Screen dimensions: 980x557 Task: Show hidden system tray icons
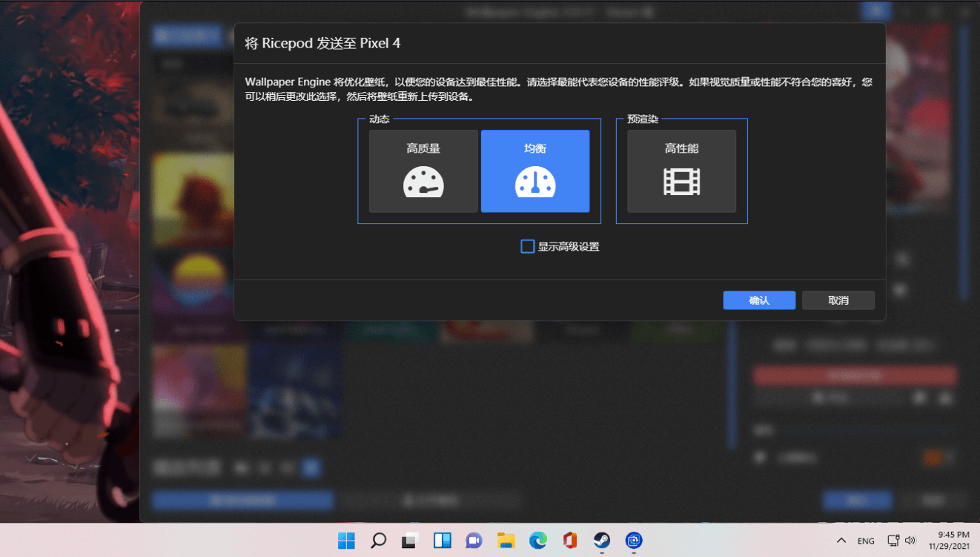click(x=841, y=541)
